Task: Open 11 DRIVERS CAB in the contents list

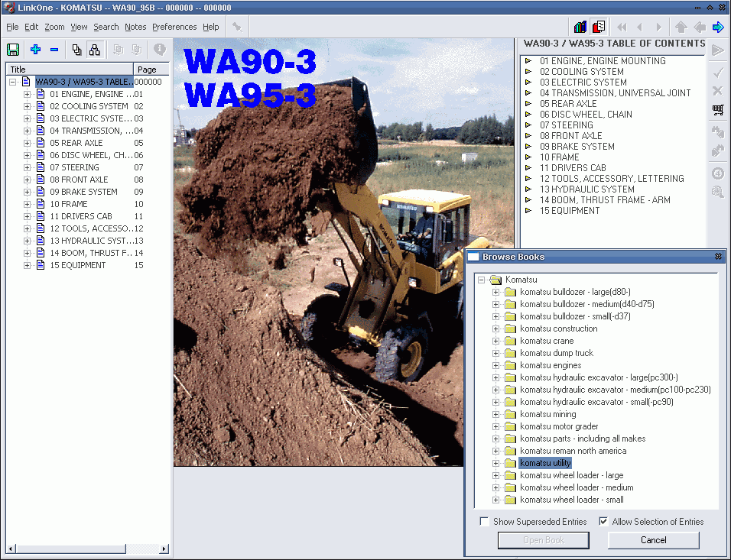Action: (x=573, y=168)
